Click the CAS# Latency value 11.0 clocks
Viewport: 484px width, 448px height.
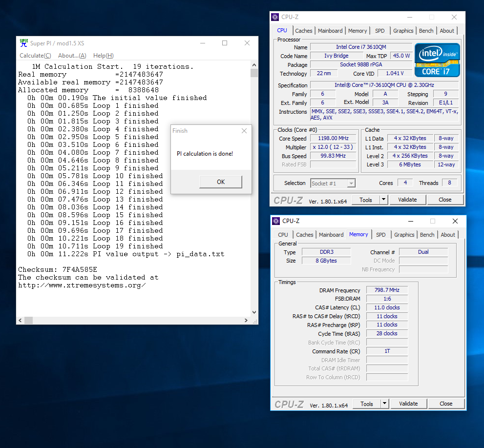[x=387, y=307]
